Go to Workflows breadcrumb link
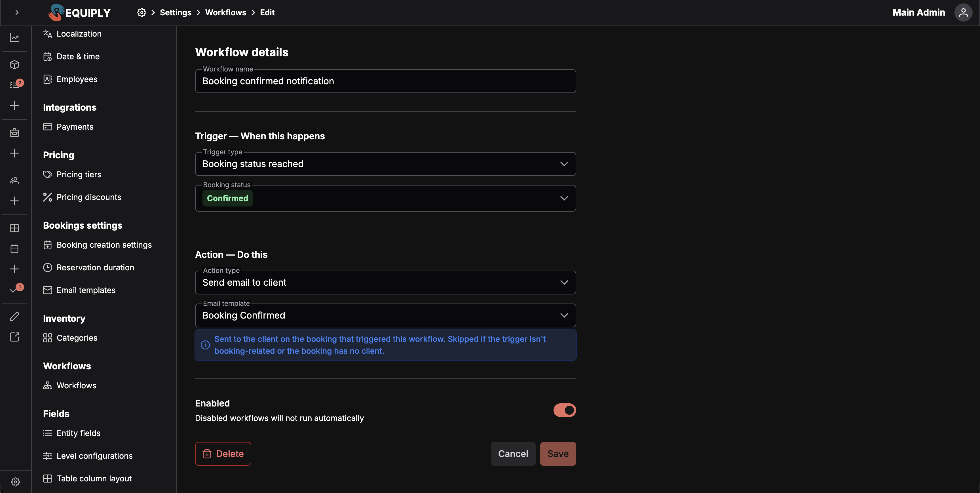This screenshot has width=980, height=493. click(226, 12)
